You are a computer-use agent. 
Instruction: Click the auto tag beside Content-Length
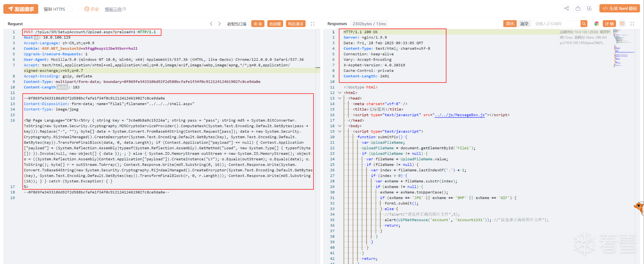[62, 87]
